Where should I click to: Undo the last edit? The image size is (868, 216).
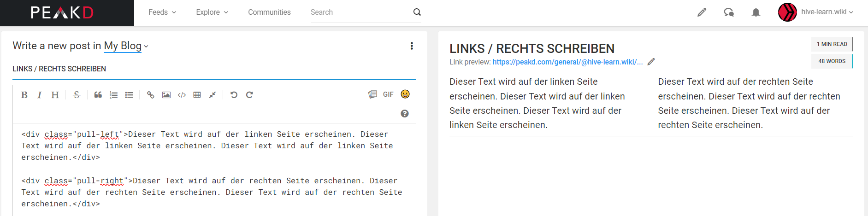click(234, 95)
